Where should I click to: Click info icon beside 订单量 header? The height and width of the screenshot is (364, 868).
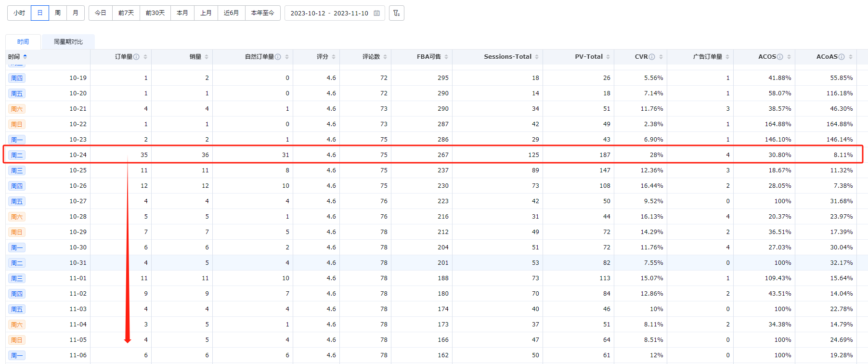coord(137,57)
